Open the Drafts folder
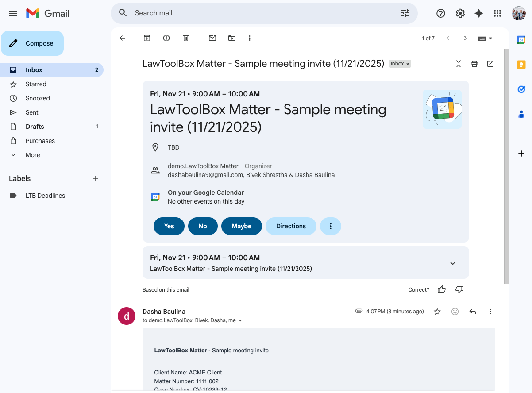This screenshot has width=532, height=393. click(52, 127)
